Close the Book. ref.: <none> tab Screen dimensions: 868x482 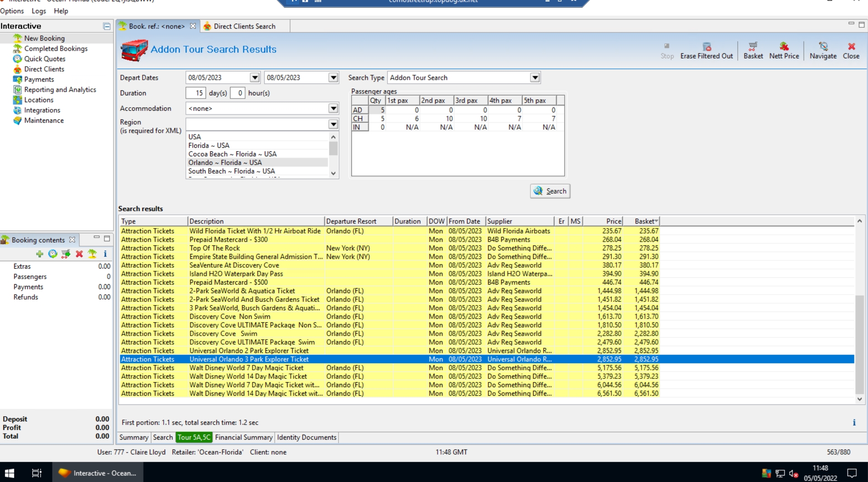[193, 26]
